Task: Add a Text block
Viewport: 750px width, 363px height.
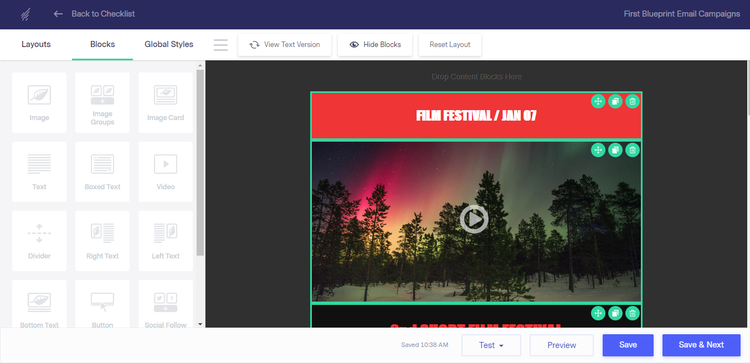Action: click(39, 172)
